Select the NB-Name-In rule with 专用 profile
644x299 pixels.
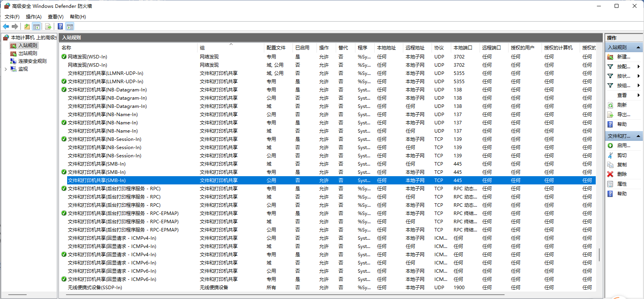coord(327,123)
